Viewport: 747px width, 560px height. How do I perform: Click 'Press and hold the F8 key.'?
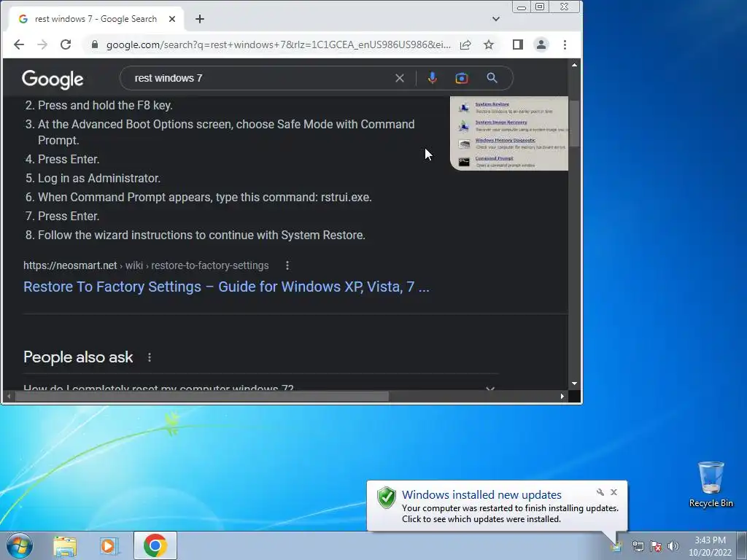pyautogui.click(x=105, y=105)
